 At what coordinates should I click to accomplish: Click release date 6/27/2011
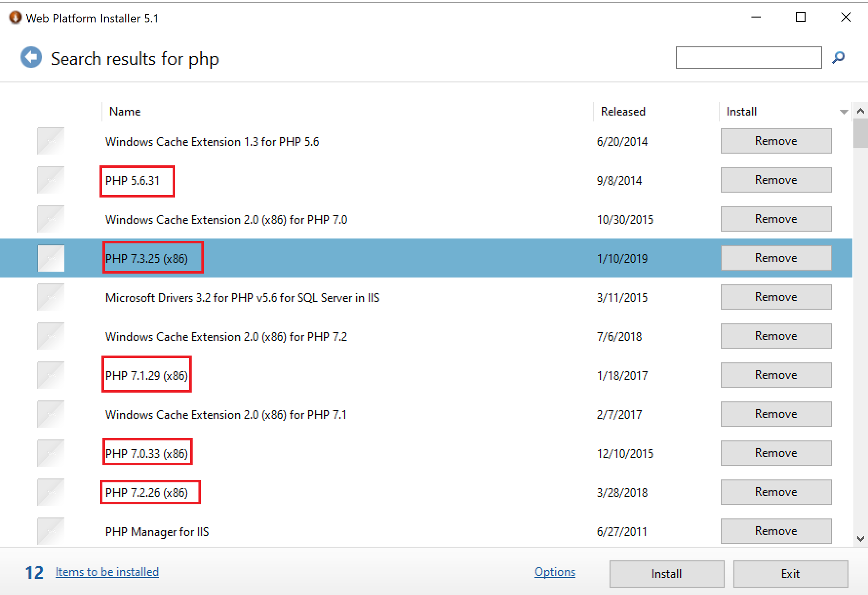[622, 532]
